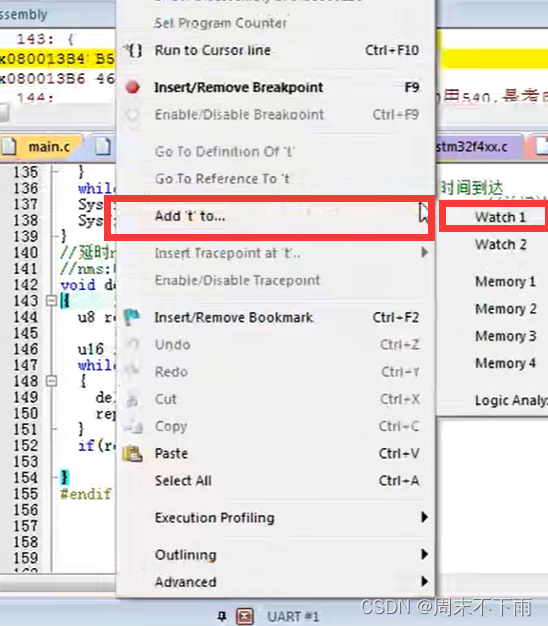Viewport: 548px width, 626px height.
Task: Add variable to Memory 3
Action: pyautogui.click(x=505, y=336)
